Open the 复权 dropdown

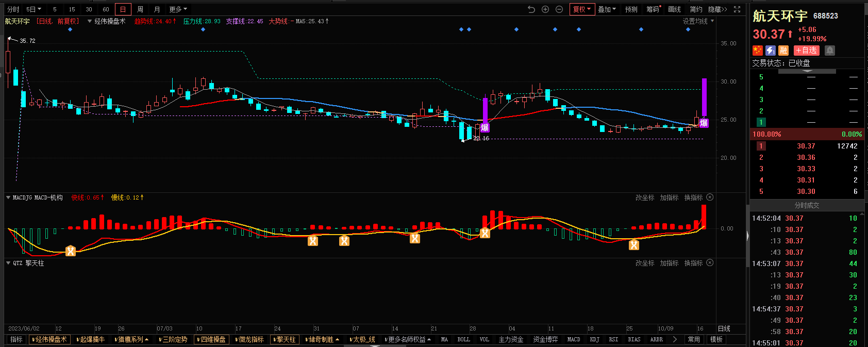click(582, 9)
